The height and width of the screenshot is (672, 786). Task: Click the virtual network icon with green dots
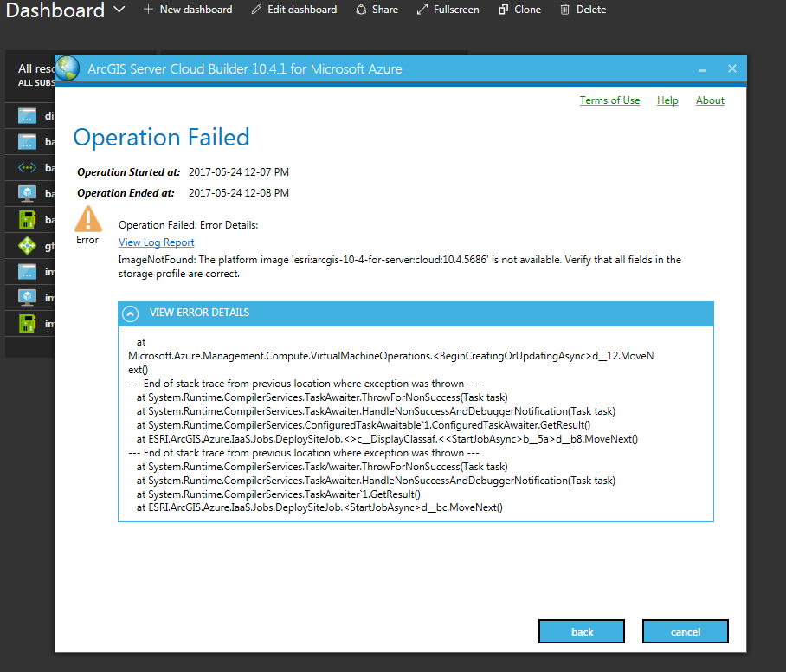[x=27, y=167]
